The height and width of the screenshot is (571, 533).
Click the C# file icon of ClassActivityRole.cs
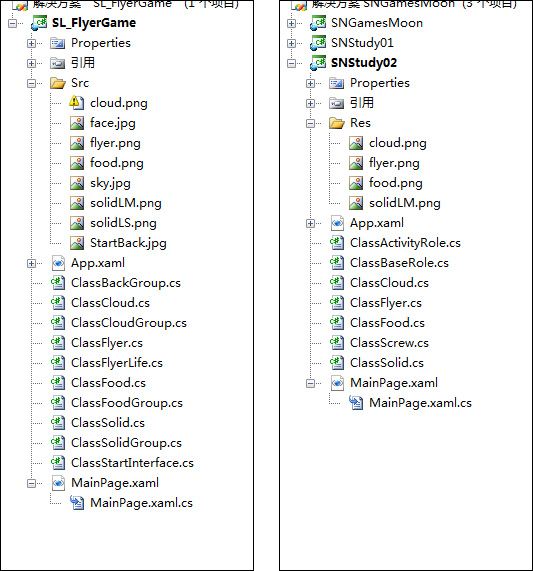coord(337,243)
